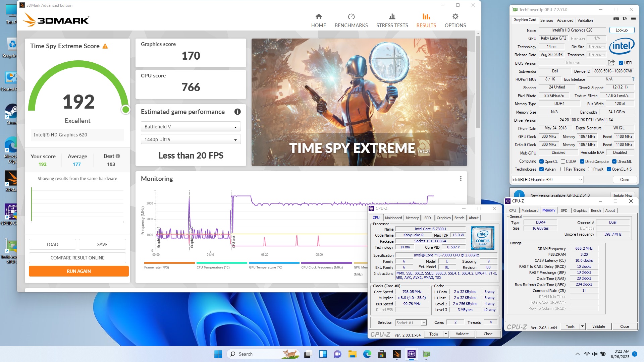Click COMPARE RESULT ONLINE button

coord(77,258)
